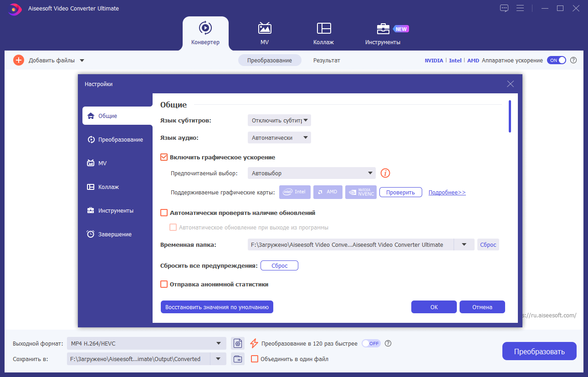Click the AMD graphics card badge
Screen dimensions: 588x377
tap(328, 192)
